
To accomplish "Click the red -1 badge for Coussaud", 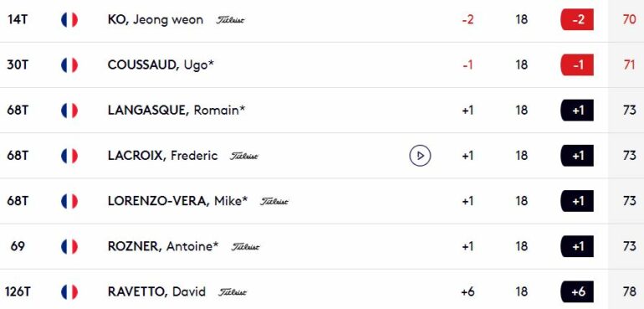I will click(577, 65).
